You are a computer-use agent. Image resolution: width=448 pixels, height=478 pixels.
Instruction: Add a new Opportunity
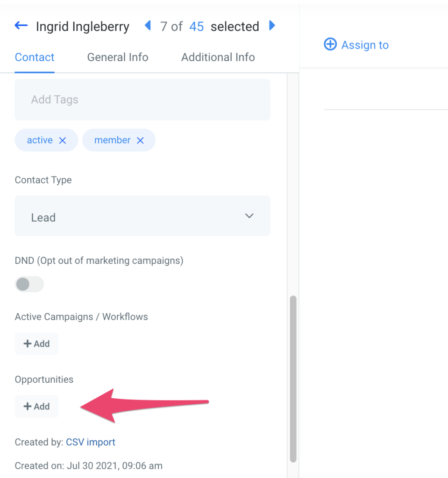pyautogui.click(x=36, y=407)
